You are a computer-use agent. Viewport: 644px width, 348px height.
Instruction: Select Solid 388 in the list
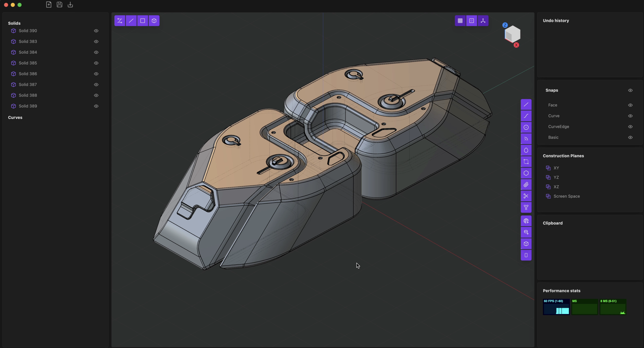[28, 95]
